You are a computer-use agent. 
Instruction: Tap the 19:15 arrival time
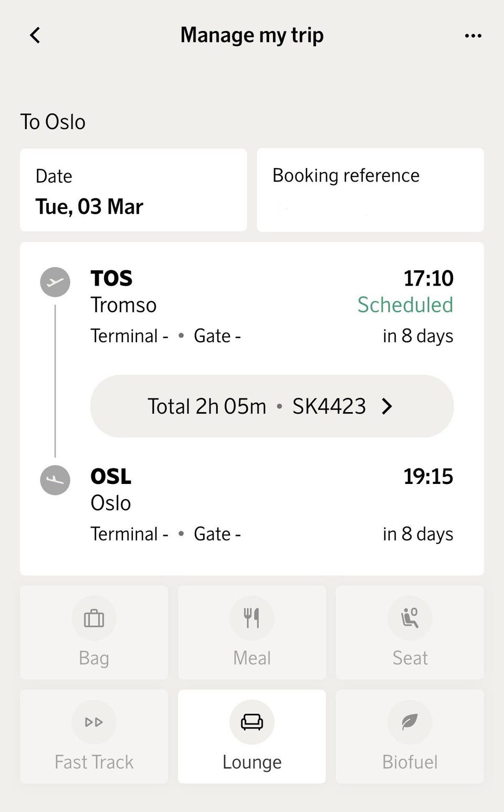(x=428, y=477)
